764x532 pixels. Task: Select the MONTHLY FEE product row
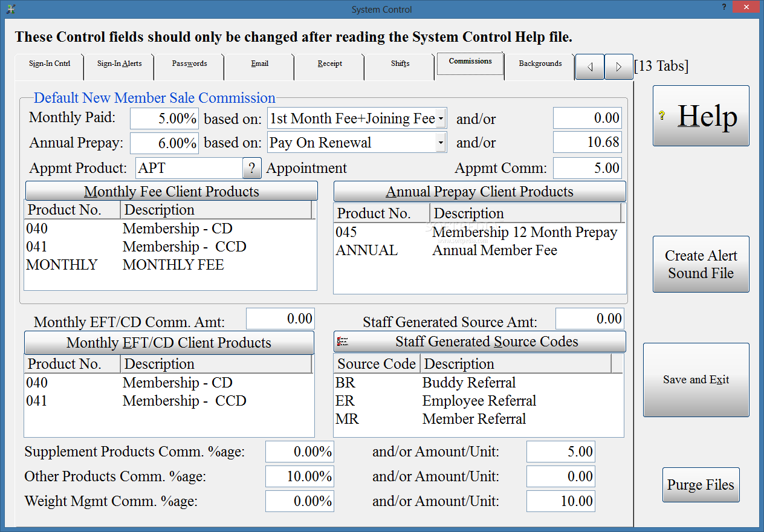170,265
